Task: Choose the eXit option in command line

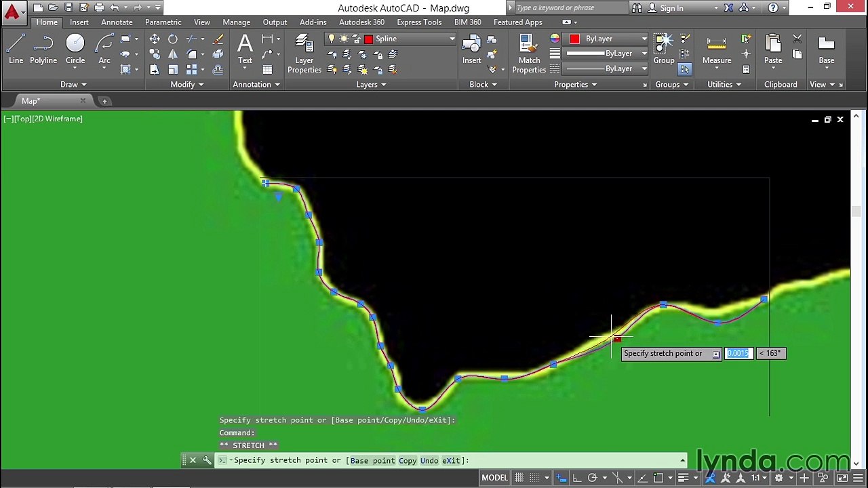Action: point(451,461)
